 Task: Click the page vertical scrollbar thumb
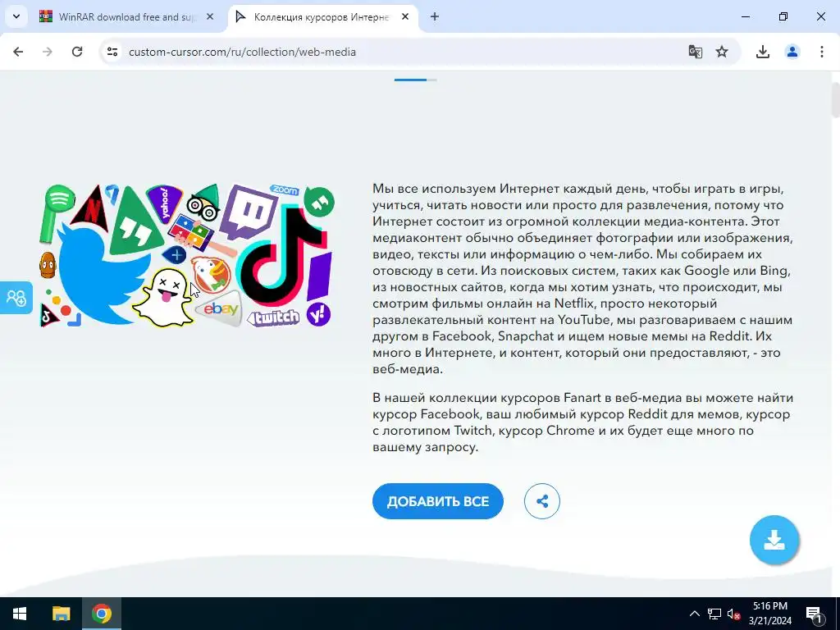coord(835,99)
